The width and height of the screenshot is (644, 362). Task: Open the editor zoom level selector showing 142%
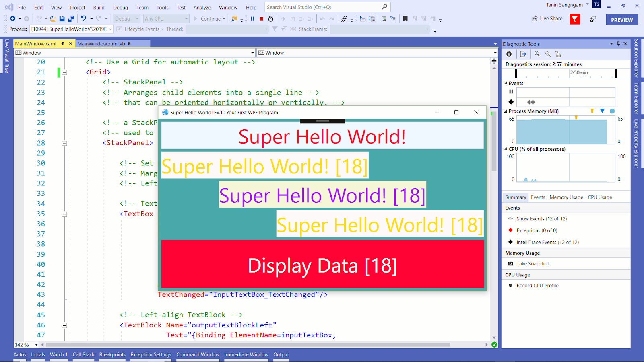[25, 345]
